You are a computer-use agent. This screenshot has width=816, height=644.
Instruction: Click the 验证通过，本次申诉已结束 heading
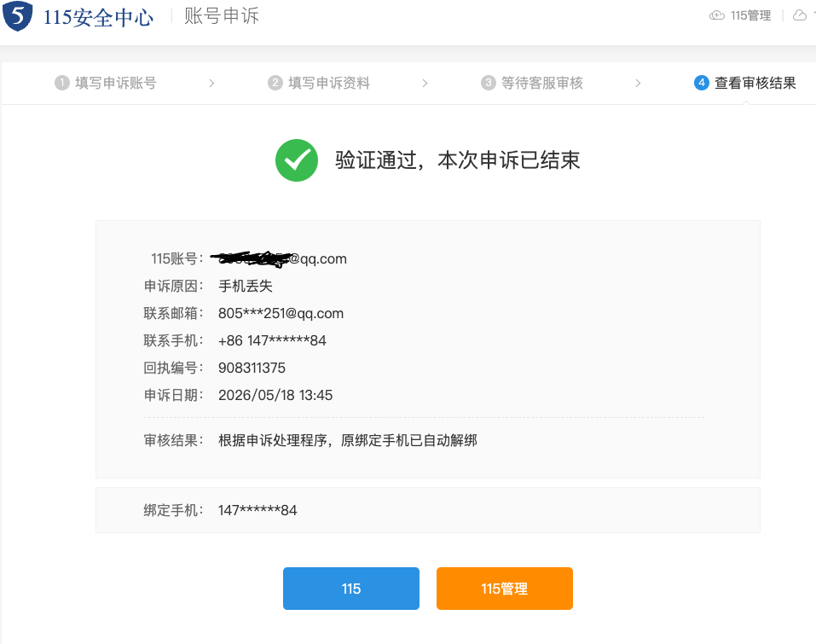[x=457, y=160]
